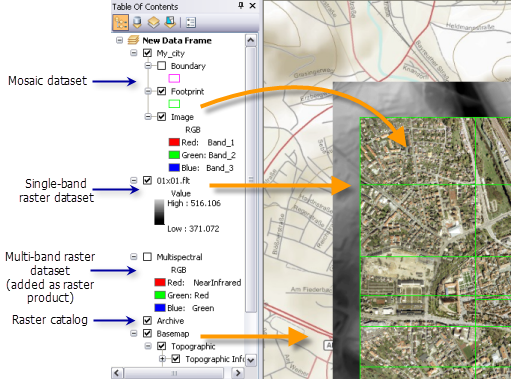Click the green Footprint symbol swatch

(174, 104)
